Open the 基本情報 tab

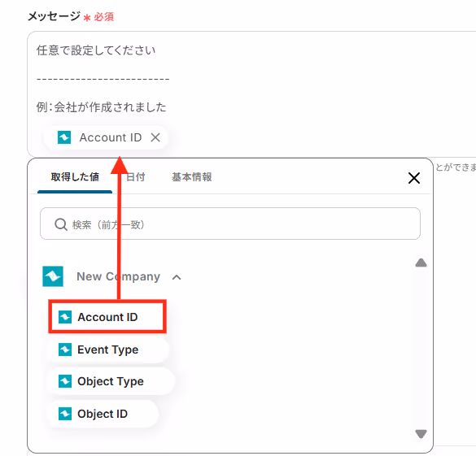click(191, 176)
